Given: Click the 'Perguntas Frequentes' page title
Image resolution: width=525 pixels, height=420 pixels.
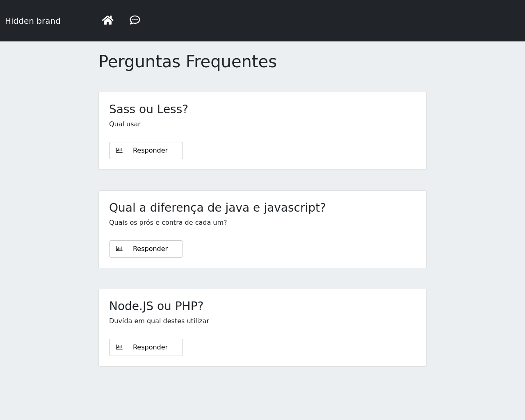Looking at the screenshot, I should [187, 62].
